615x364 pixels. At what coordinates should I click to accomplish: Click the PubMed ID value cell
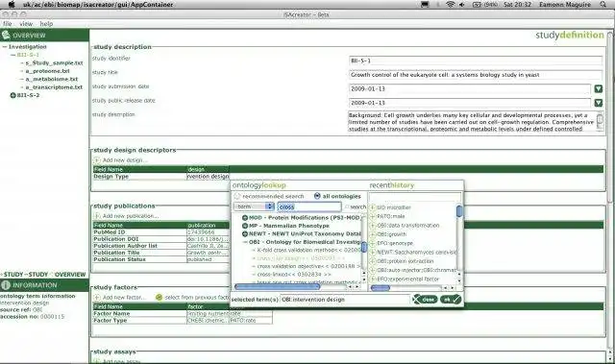pyautogui.click(x=208, y=232)
